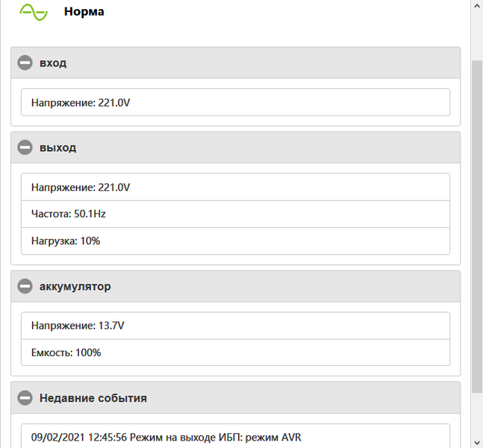Select the input Напряжение 221.0V row under вход
This screenshot has width=483, height=448.
(x=235, y=102)
